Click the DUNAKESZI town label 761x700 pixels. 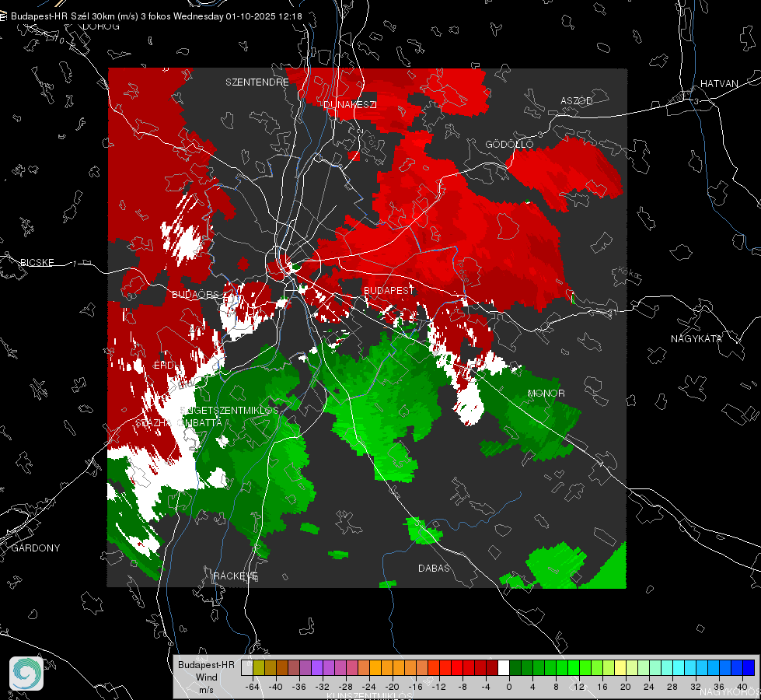350,104
